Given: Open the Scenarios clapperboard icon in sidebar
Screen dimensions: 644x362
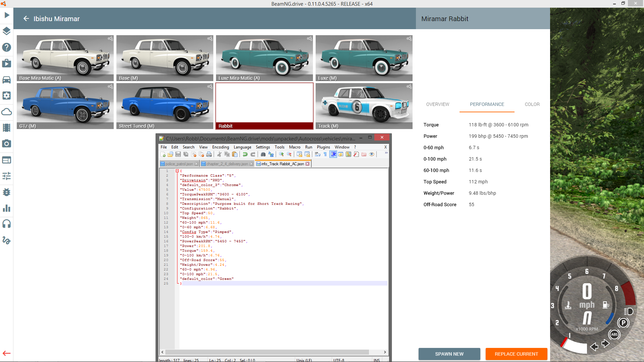Looking at the screenshot, I should coord(7,63).
